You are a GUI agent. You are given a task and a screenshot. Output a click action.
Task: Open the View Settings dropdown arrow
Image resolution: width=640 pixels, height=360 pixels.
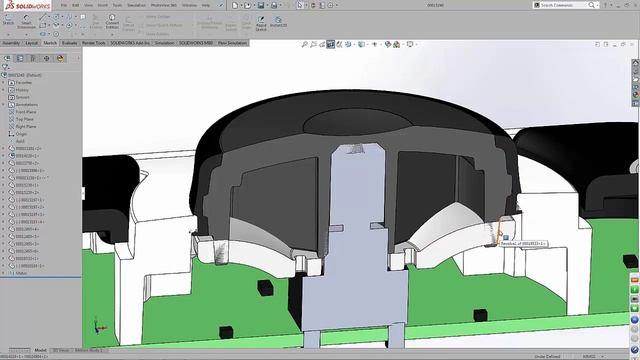(416, 44)
